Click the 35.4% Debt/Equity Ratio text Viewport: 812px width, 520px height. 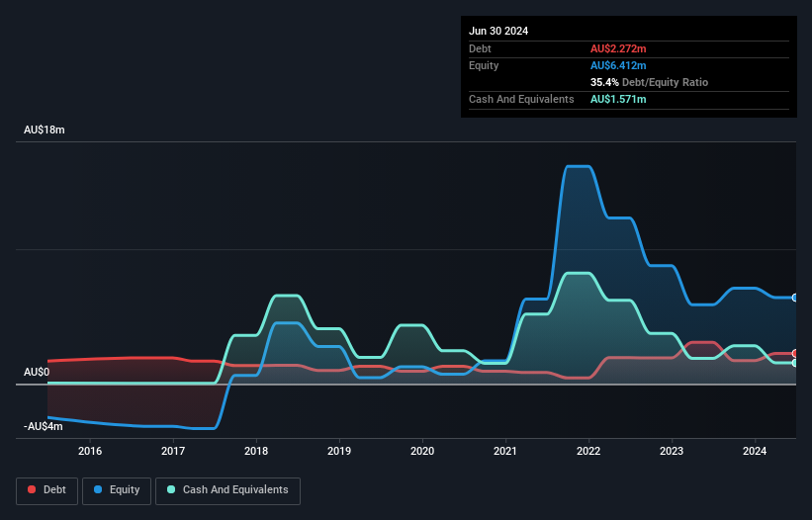(x=649, y=82)
